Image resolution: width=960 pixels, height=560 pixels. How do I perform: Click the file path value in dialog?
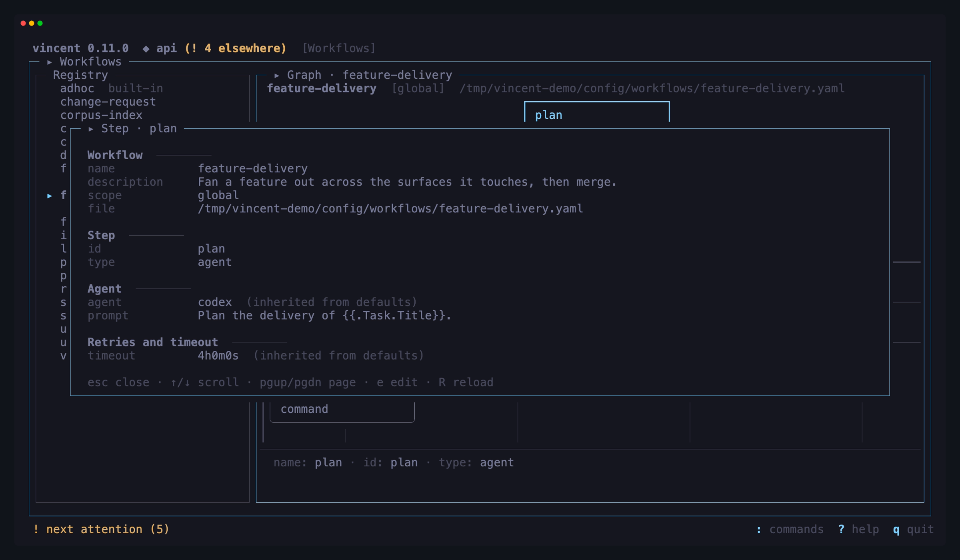(390, 209)
